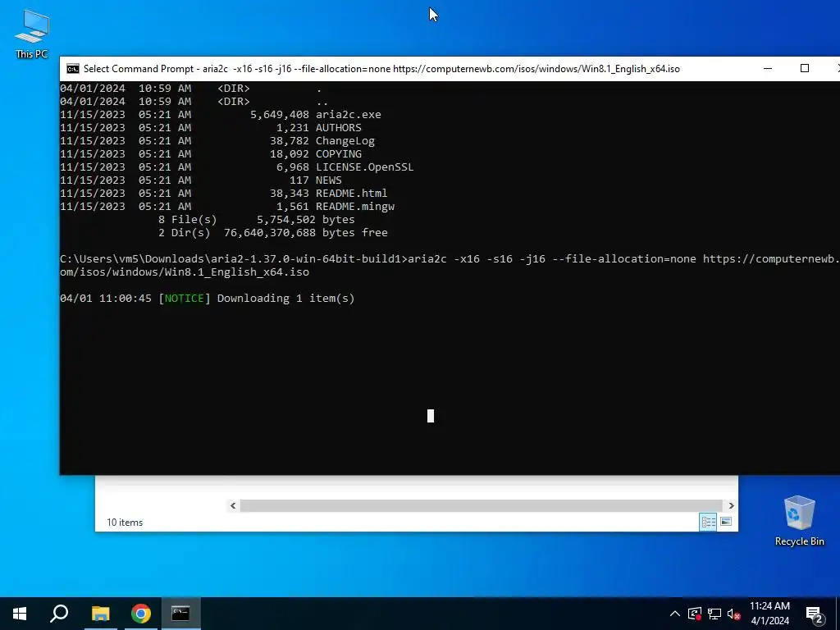
Task: Click "10 items" Explorer status text
Action: 125,523
